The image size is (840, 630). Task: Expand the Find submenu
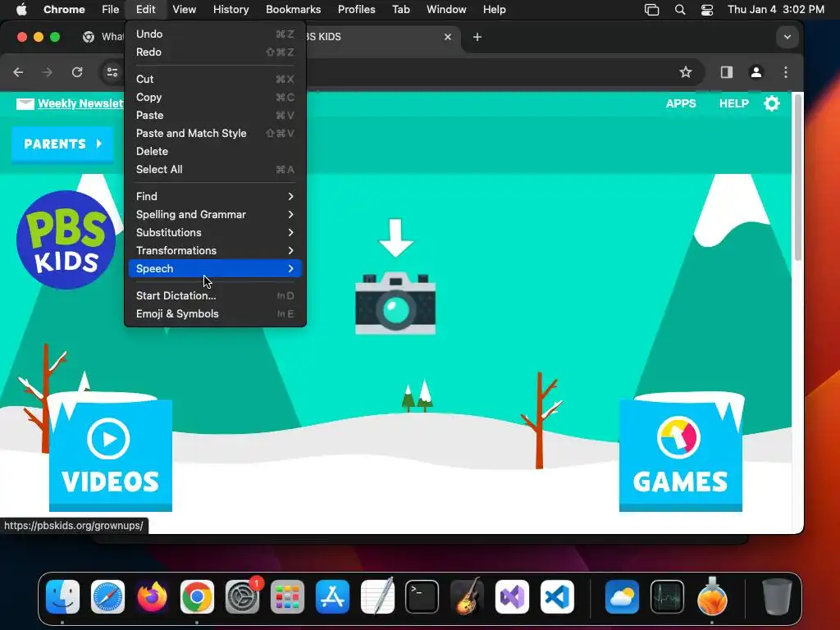215,197
